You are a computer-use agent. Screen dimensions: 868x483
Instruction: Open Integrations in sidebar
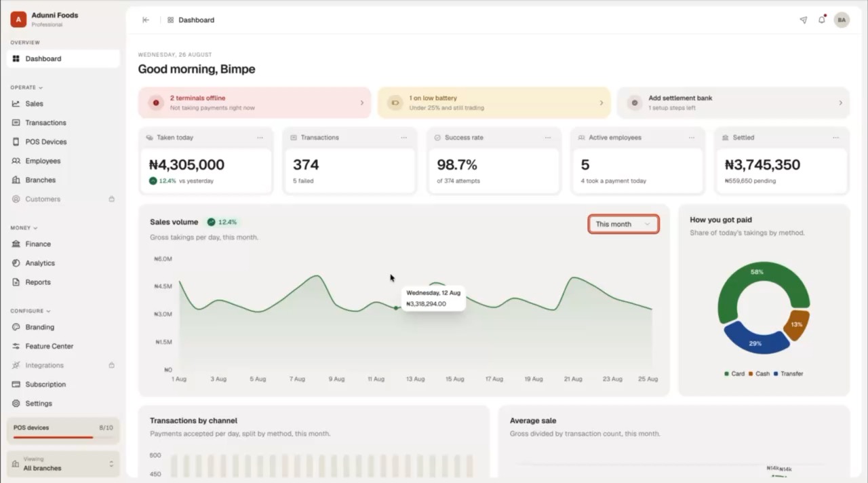pos(63,365)
